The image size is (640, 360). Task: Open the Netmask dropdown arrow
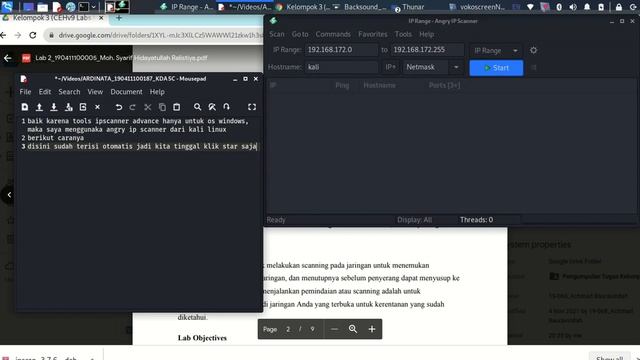pos(456,67)
